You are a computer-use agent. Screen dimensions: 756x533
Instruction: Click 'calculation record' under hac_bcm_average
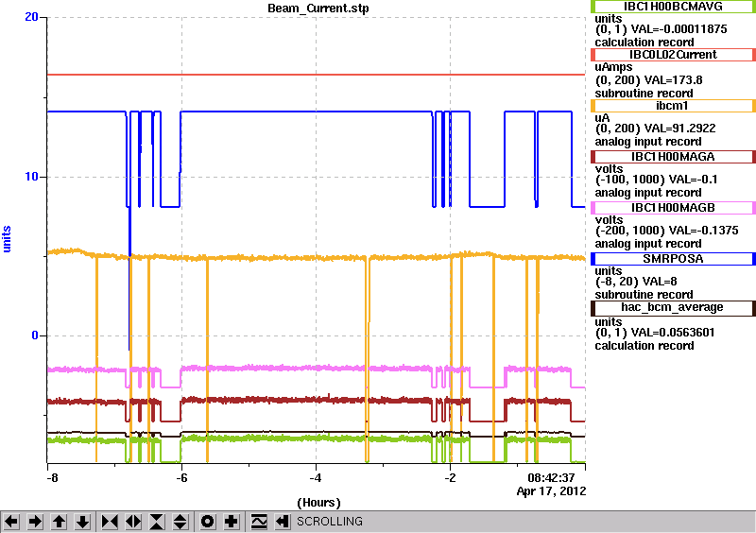point(644,346)
